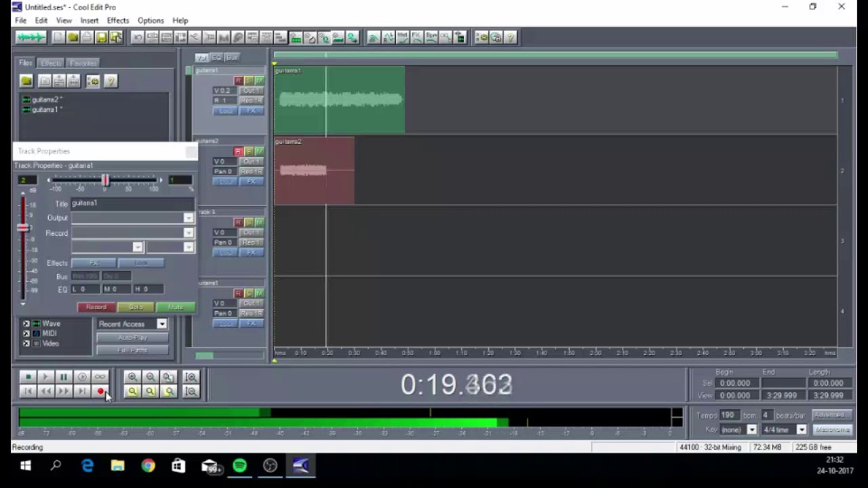Click the Auto-Play button
The height and width of the screenshot is (488, 868).
(x=132, y=338)
